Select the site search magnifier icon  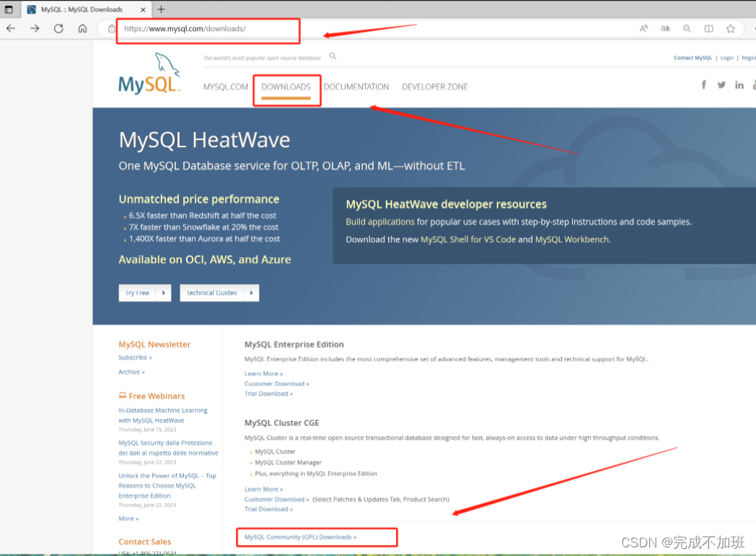[x=333, y=55]
